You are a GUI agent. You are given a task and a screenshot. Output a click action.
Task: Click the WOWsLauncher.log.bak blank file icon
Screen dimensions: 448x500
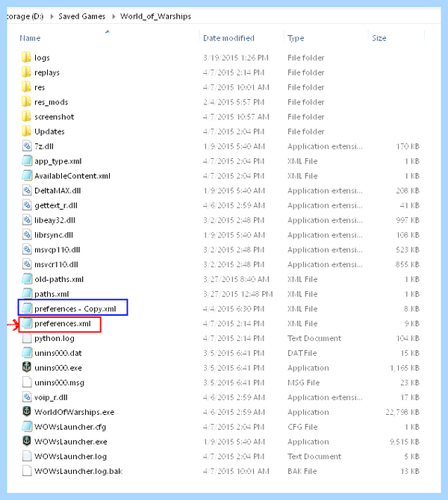click(27, 471)
